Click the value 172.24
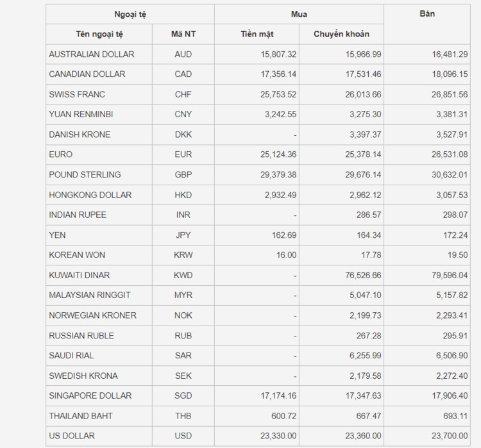The image size is (481, 448). [x=455, y=235]
